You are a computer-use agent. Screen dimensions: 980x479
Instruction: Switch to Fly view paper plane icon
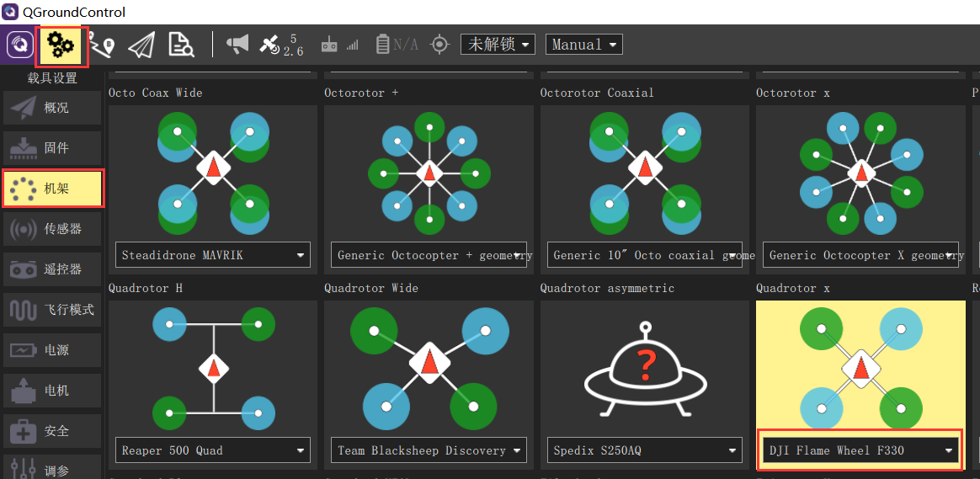(141, 45)
